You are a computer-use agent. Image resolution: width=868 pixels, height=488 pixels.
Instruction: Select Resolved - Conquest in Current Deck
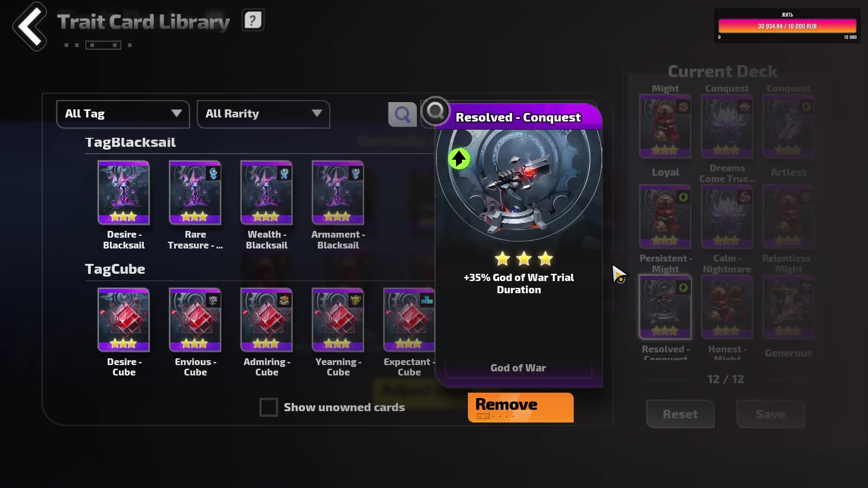(x=665, y=307)
